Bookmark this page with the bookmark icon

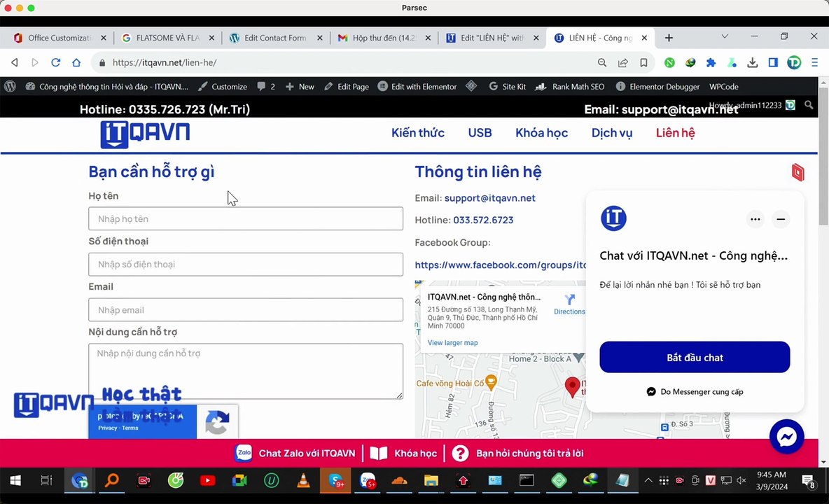pos(643,62)
